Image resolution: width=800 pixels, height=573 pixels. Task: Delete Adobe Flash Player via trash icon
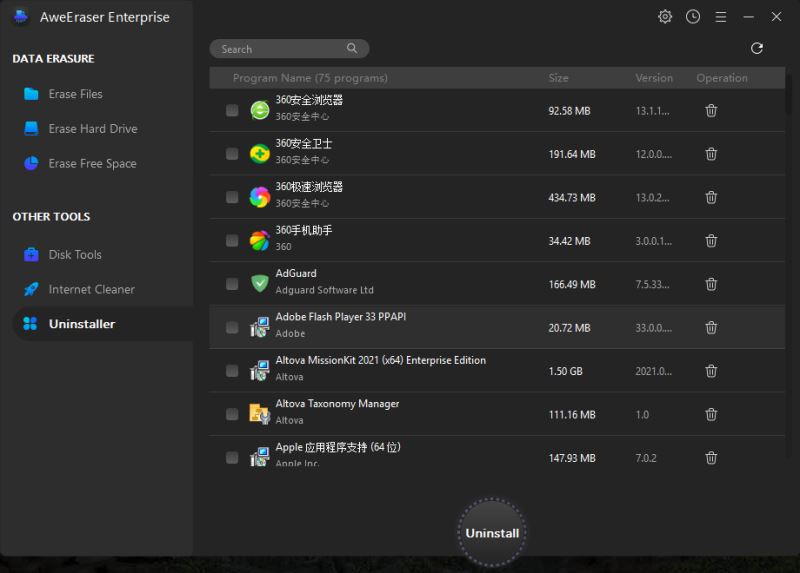(711, 327)
